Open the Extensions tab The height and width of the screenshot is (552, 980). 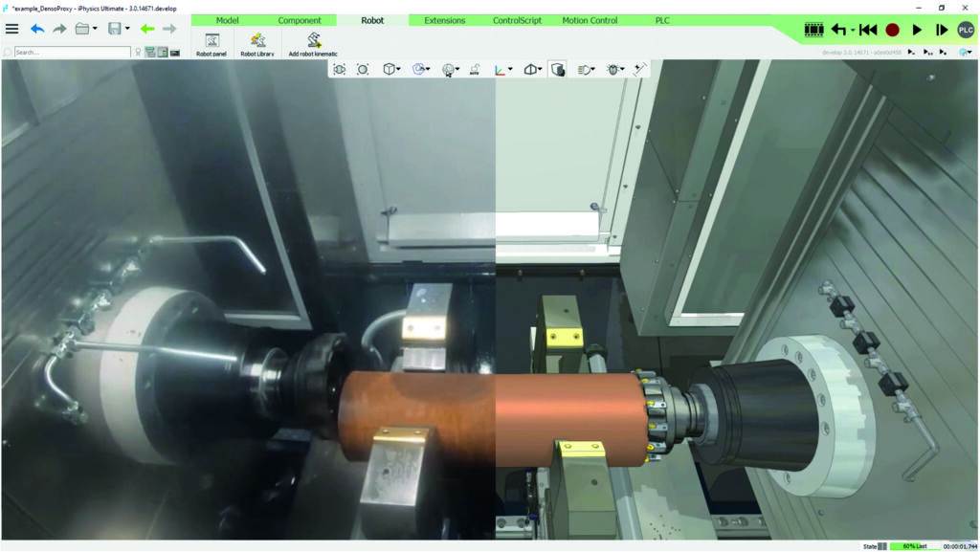point(445,20)
